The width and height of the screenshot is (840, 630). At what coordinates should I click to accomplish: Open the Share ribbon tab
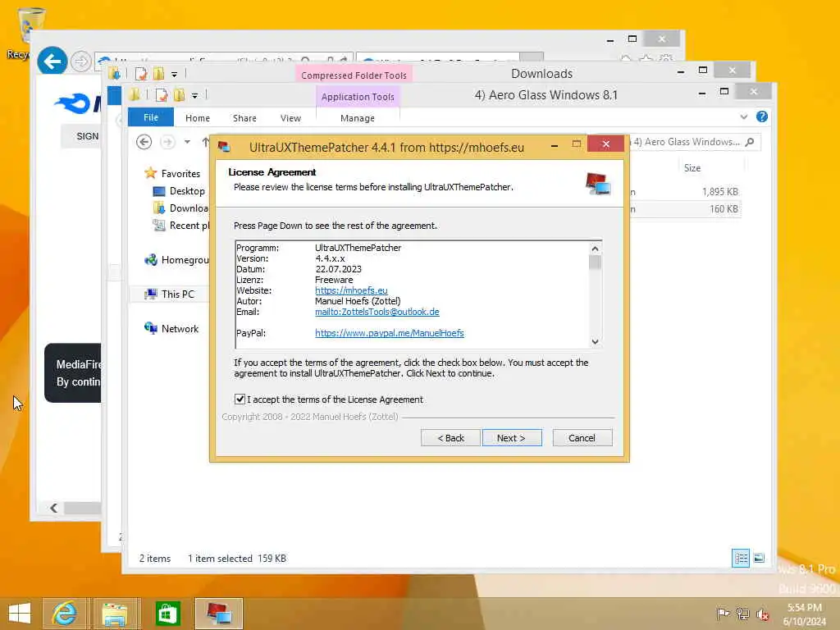(244, 118)
